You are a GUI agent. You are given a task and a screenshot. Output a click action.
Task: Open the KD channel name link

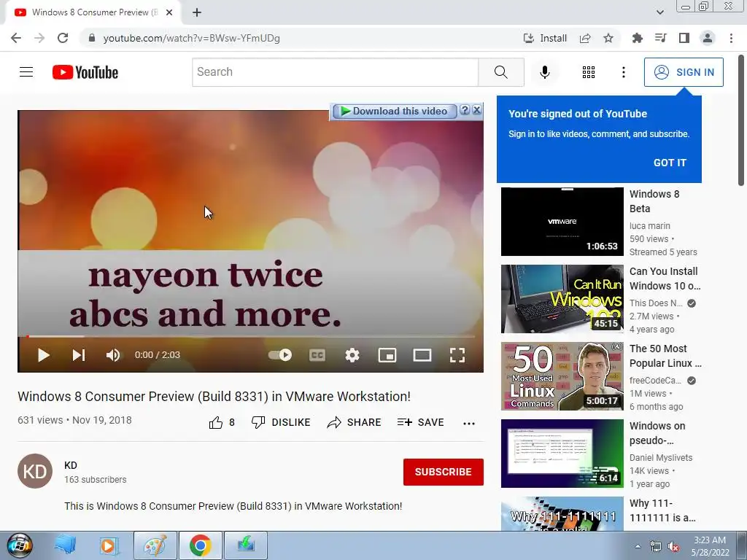[71, 465]
